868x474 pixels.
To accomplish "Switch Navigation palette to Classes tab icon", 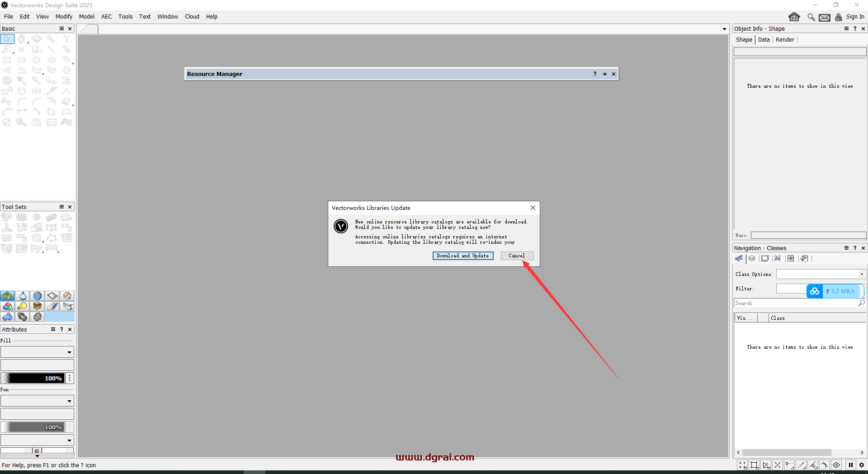I will [x=739, y=259].
